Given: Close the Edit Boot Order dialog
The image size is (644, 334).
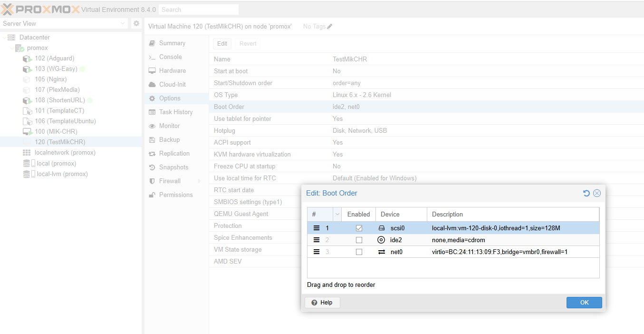Looking at the screenshot, I should click(x=597, y=193).
